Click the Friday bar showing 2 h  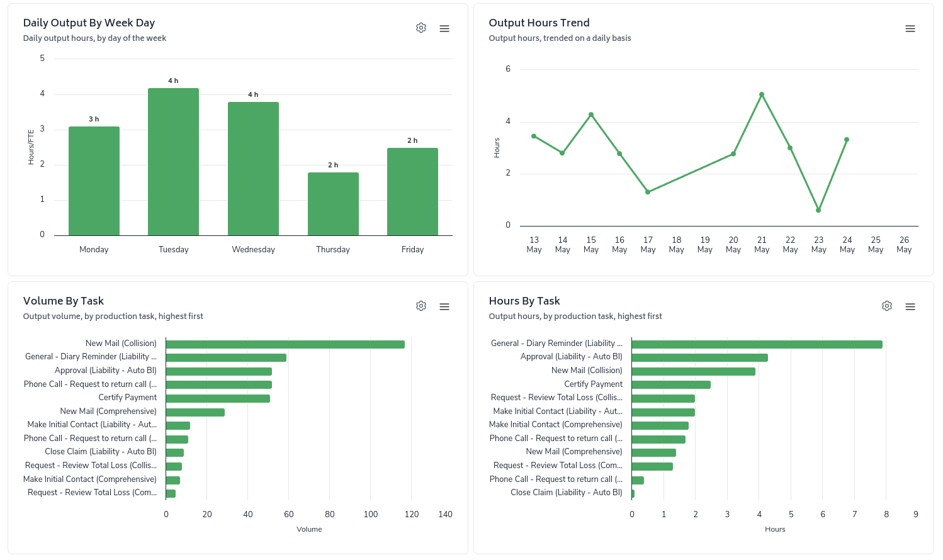[x=412, y=192]
